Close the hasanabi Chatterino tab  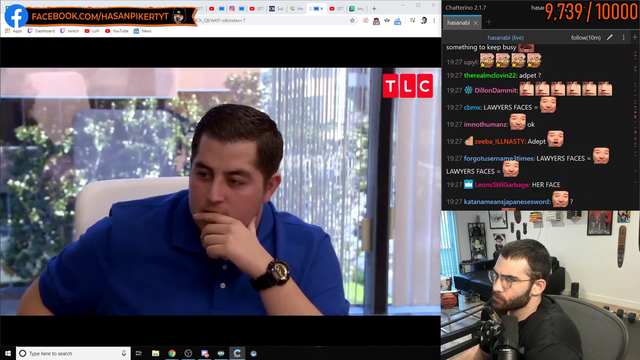(476, 23)
